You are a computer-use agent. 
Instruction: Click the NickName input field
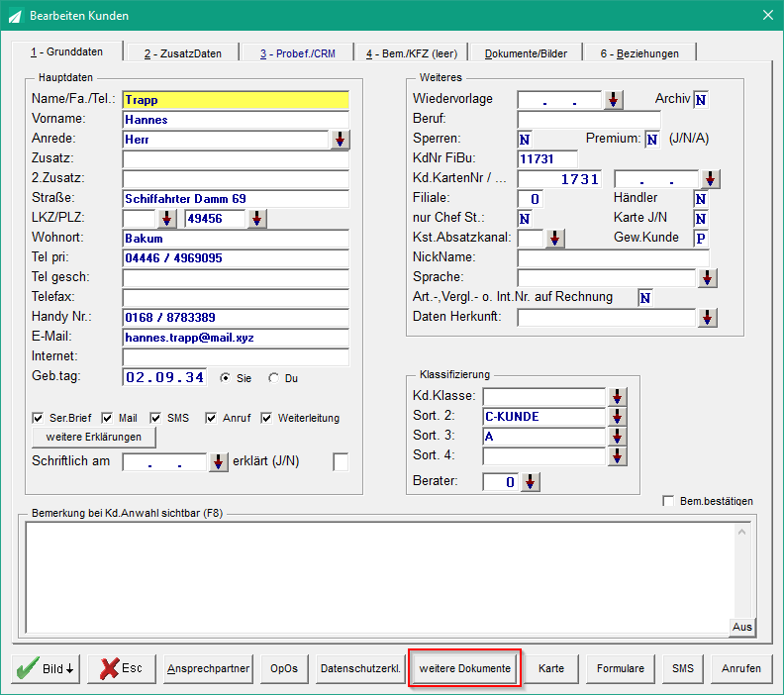614,258
